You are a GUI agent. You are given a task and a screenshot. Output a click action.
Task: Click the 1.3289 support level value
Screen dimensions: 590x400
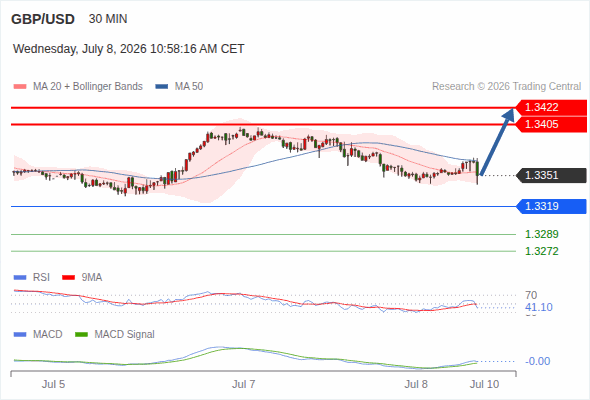542,234
